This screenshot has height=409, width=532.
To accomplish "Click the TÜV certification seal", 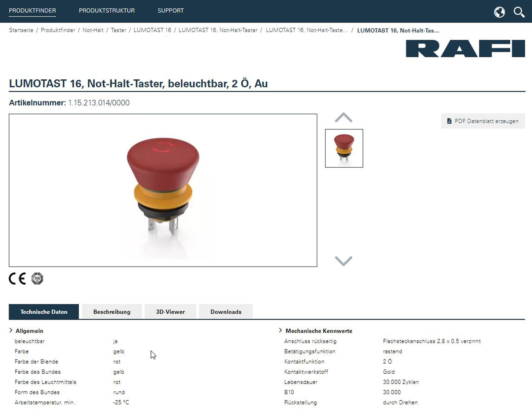I will tap(37, 279).
